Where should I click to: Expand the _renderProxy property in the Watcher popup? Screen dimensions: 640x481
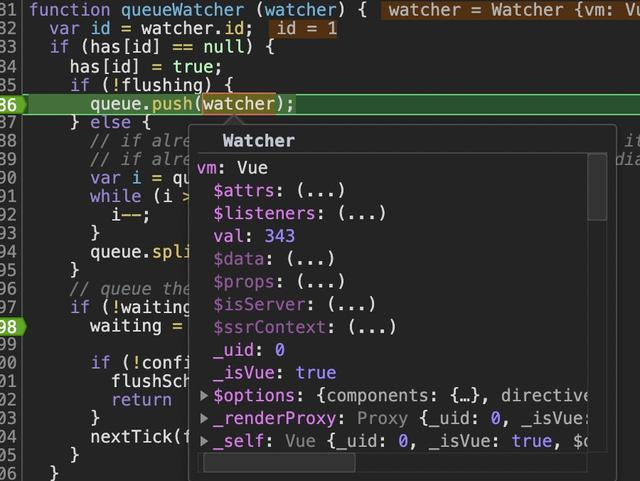pos(204,418)
